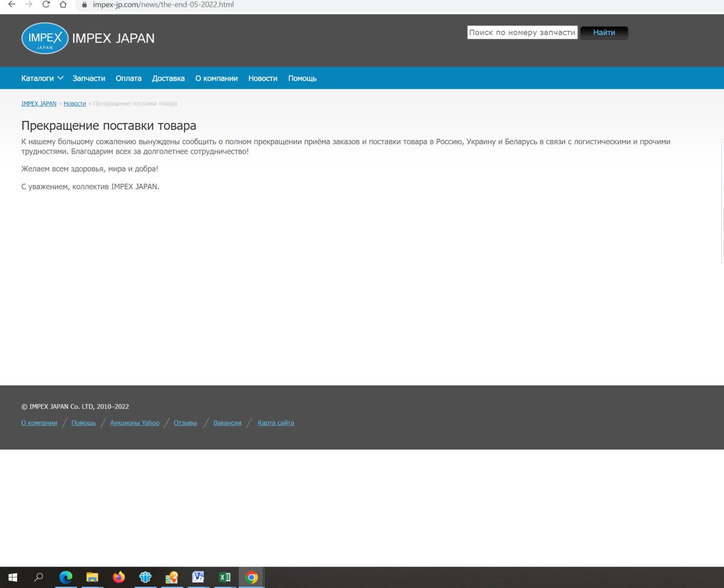Focus the part number search field
This screenshot has width=724, height=588.
[x=522, y=32]
